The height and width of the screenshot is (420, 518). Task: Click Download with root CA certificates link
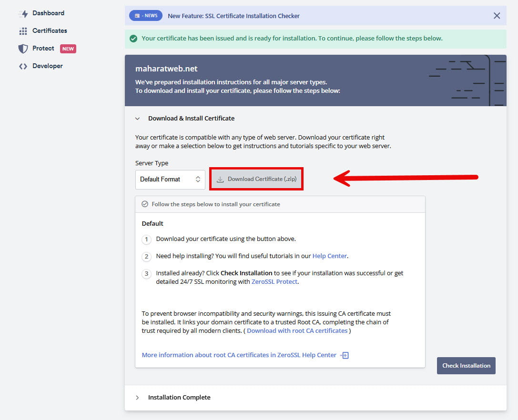297,330
